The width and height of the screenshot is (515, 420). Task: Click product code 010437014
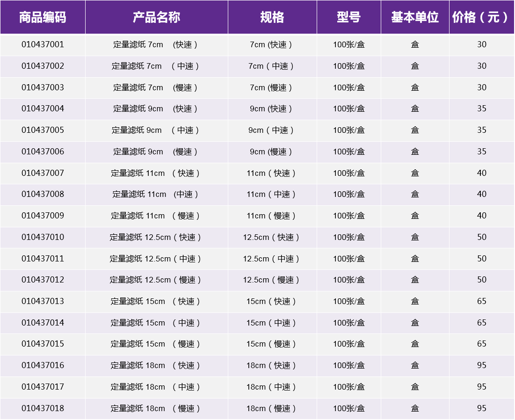(43, 322)
